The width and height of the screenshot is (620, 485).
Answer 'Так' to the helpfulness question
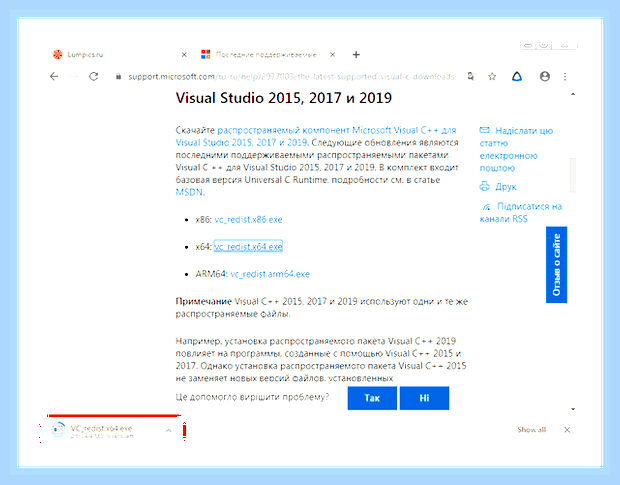coord(372,398)
